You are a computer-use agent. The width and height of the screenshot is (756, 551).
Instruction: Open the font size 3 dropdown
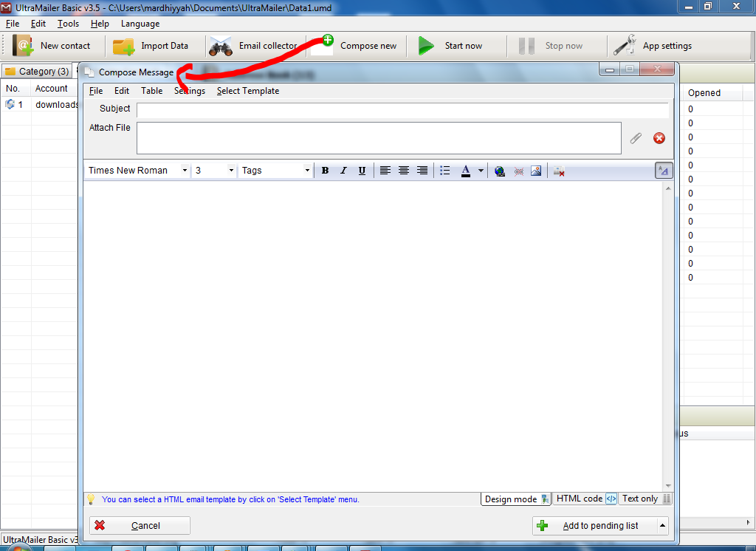(x=231, y=171)
